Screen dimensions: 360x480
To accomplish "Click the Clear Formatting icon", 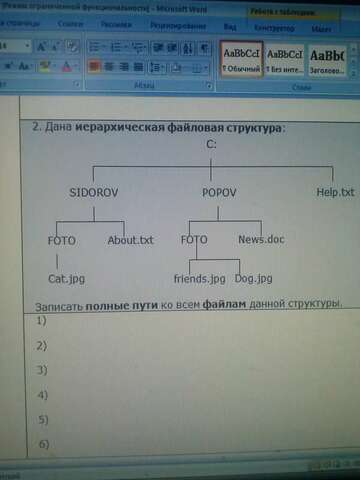I will (x=72, y=47).
